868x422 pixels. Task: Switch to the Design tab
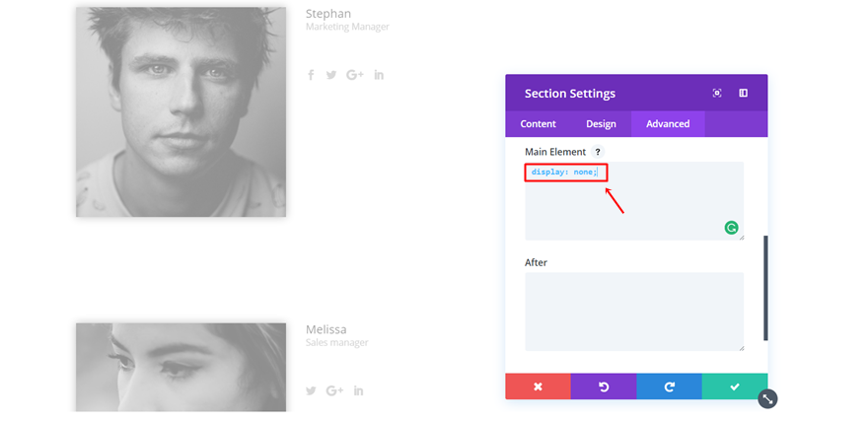pos(601,123)
